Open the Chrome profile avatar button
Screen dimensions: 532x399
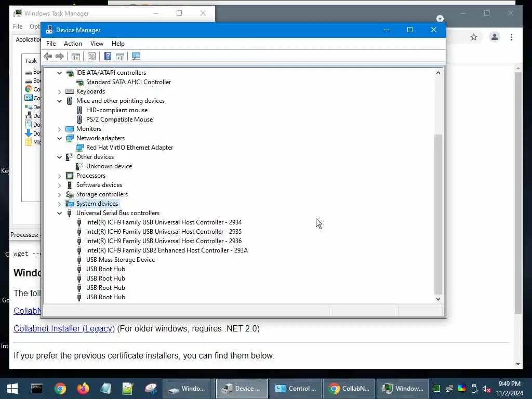495,37
